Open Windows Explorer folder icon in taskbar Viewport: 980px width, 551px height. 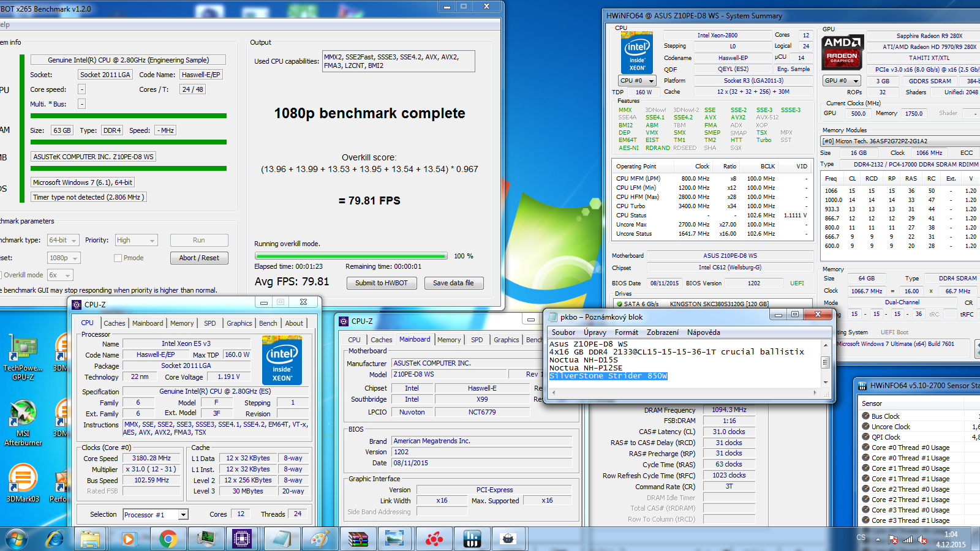(90, 539)
